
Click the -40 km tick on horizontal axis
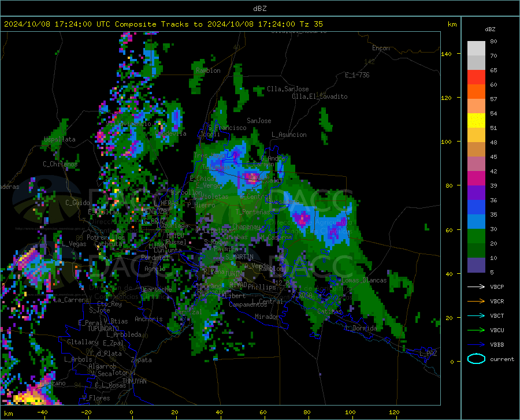(x=42, y=412)
